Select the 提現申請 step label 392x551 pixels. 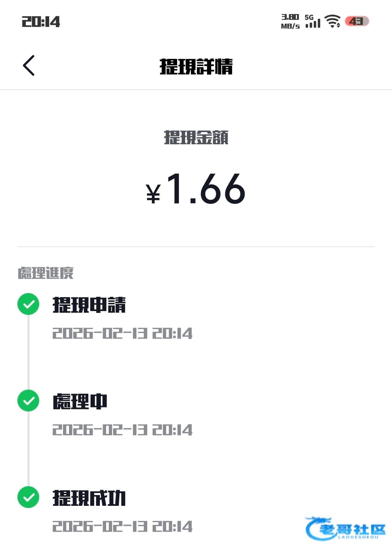coord(89,305)
